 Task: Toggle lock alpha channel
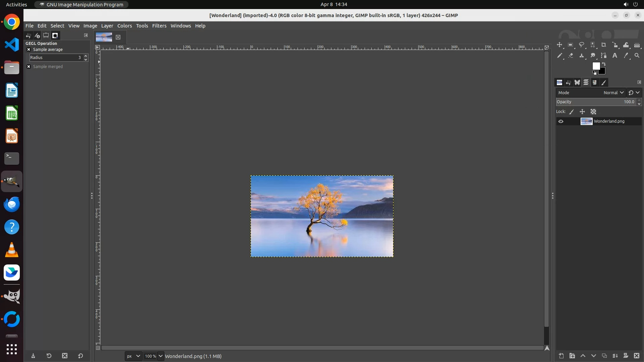tap(593, 112)
